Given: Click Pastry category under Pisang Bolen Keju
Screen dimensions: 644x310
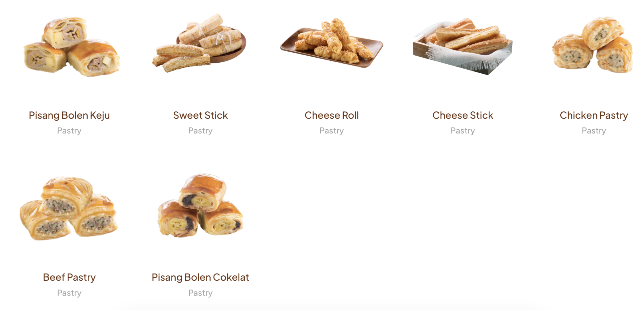Looking at the screenshot, I should [x=69, y=131].
